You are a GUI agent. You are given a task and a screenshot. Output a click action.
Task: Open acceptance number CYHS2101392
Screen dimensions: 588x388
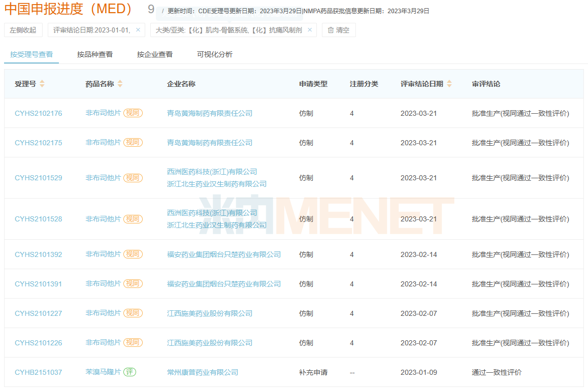tap(38, 254)
